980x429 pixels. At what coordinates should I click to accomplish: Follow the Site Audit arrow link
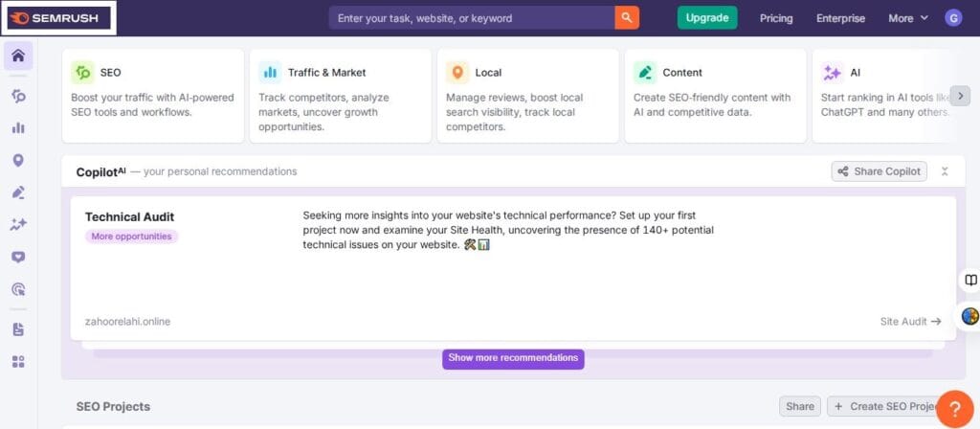(911, 322)
